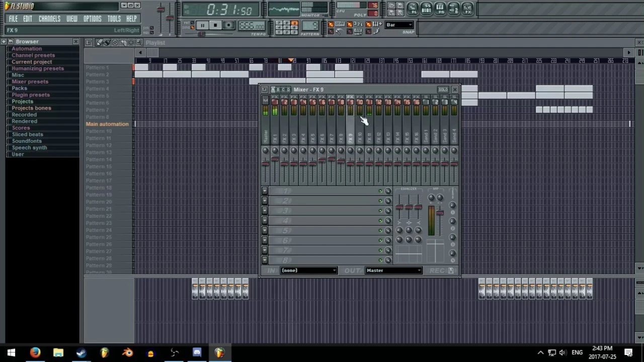The width and height of the screenshot is (644, 362).
Task: Switch to Pattern mode with PAT toggle
Action: 192,23
